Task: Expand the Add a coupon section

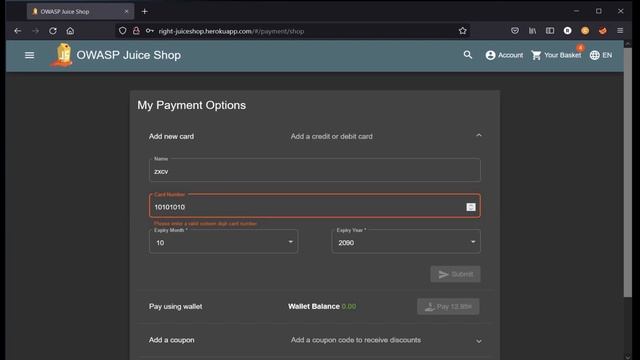Action: click(479, 341)
